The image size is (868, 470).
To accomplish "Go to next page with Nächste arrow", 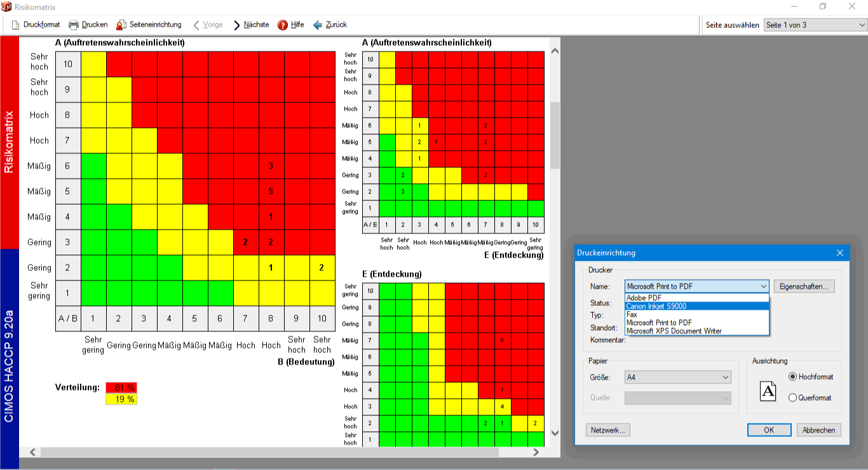I will point(237,25).
